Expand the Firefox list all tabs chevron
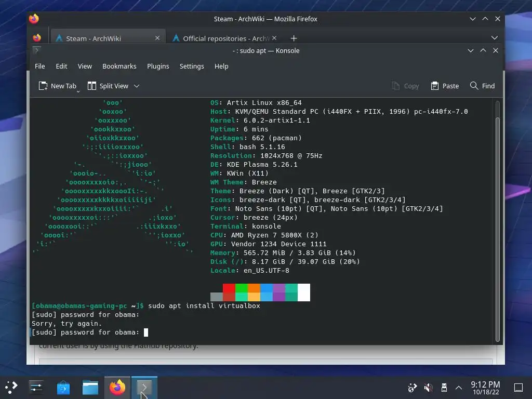This screenshot has width=532, height=399. coord(495,37)
